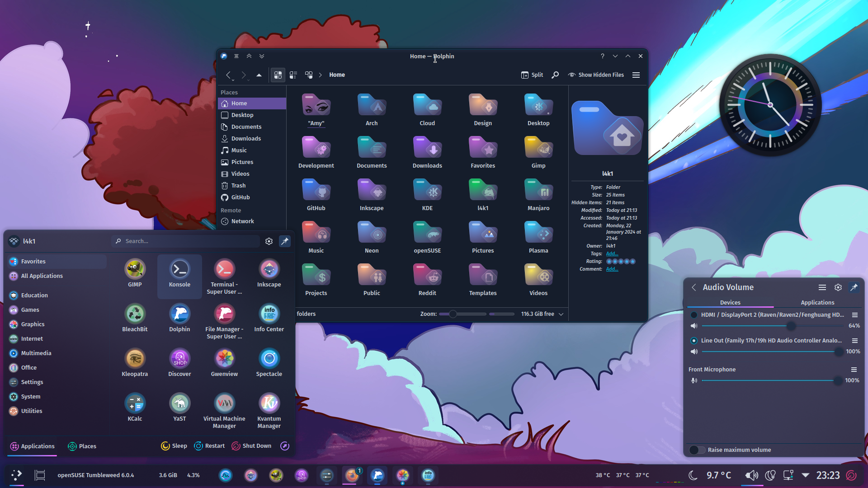Viewport: 868px width, 488px height.
Task: Go up to parent folder in Dolphin
Action: (x=259, y=75)
